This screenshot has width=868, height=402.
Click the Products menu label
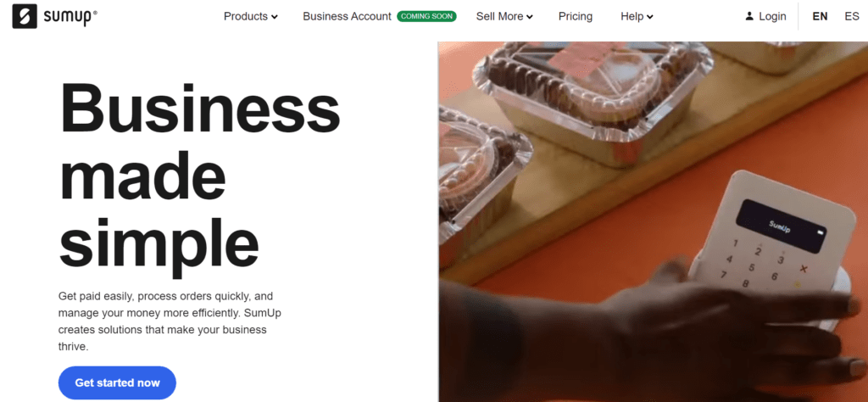[x=246, y=17]
